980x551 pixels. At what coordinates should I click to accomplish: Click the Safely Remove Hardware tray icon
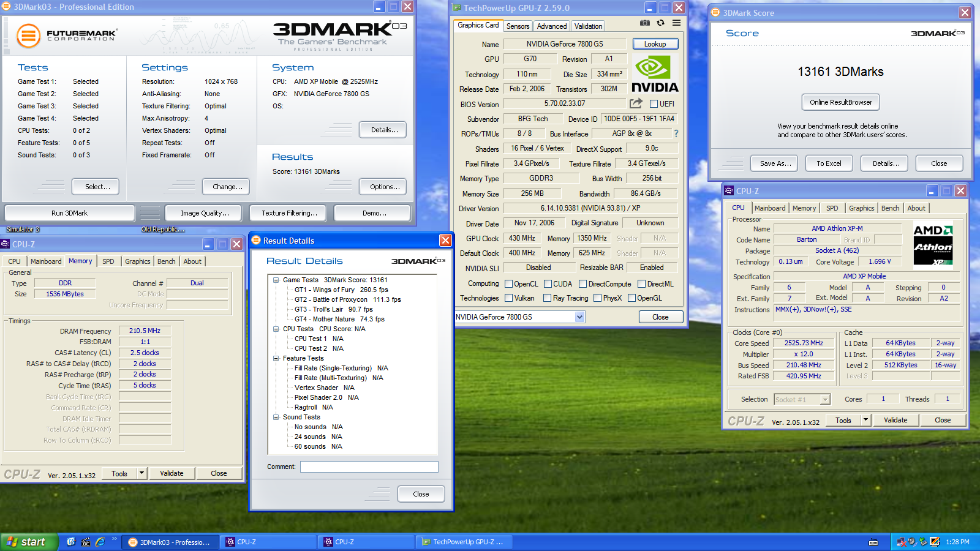coord(923,542)
